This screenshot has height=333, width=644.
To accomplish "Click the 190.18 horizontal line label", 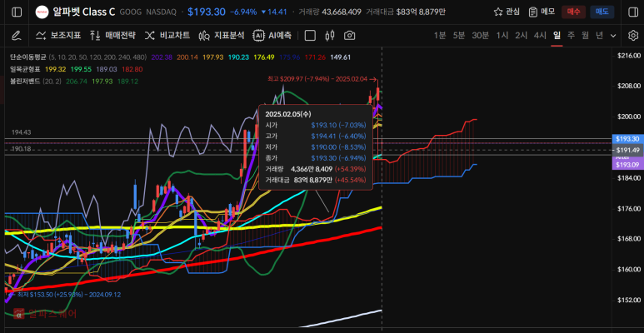I will click(x=22, y=148).
